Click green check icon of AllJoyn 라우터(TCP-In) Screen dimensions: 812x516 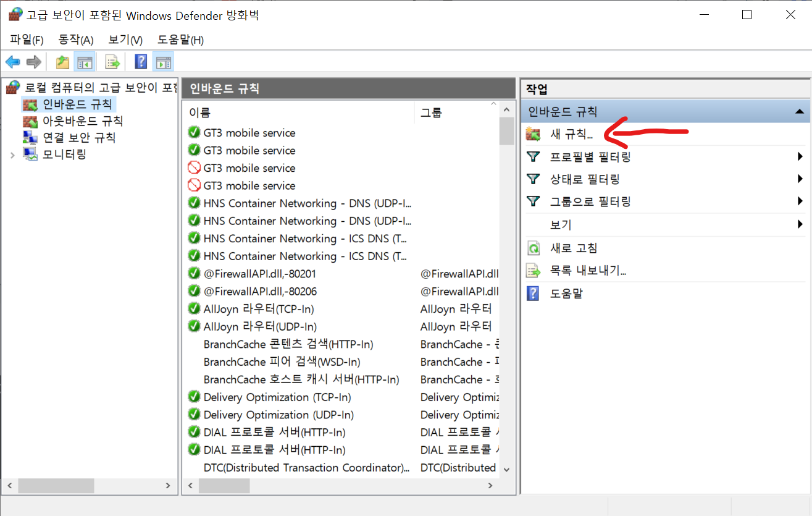point(194,308)
